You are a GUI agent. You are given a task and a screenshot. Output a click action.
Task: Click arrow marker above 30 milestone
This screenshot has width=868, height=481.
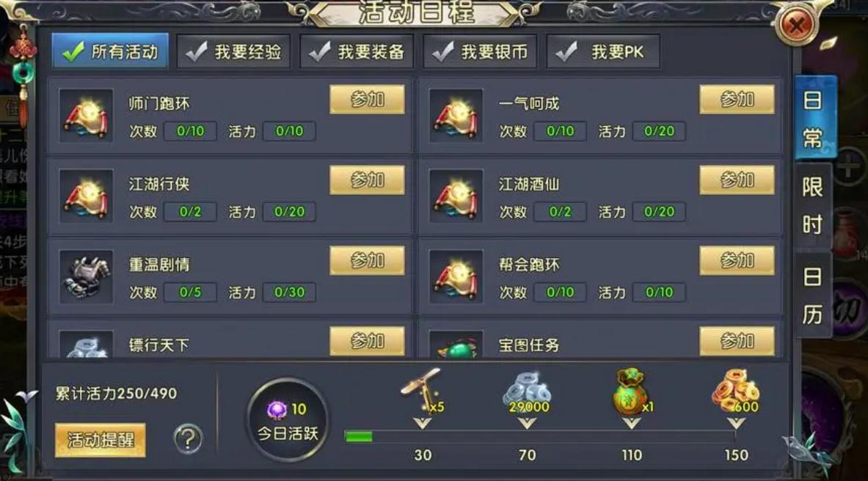click(x=423, y=423)
